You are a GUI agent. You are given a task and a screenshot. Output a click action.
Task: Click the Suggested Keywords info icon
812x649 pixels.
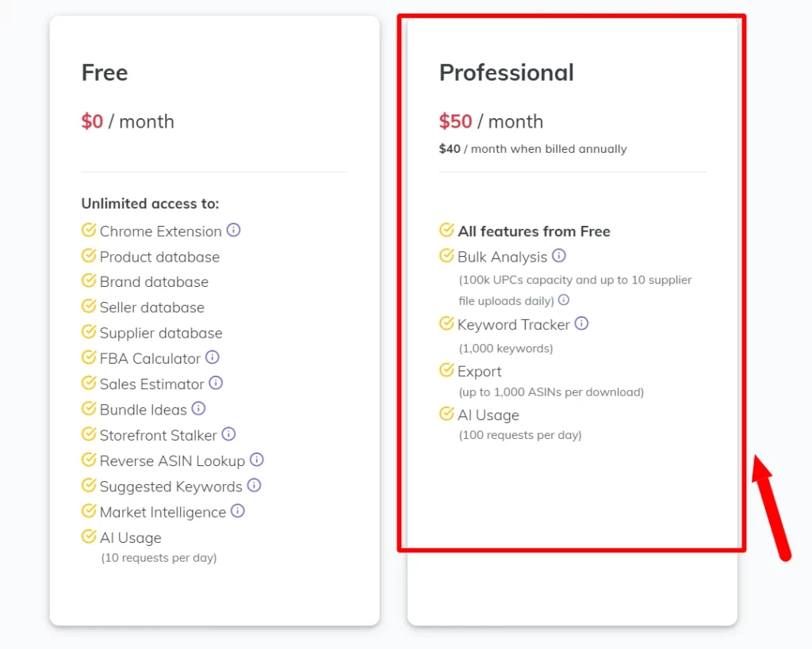click(x=255, y=486)
